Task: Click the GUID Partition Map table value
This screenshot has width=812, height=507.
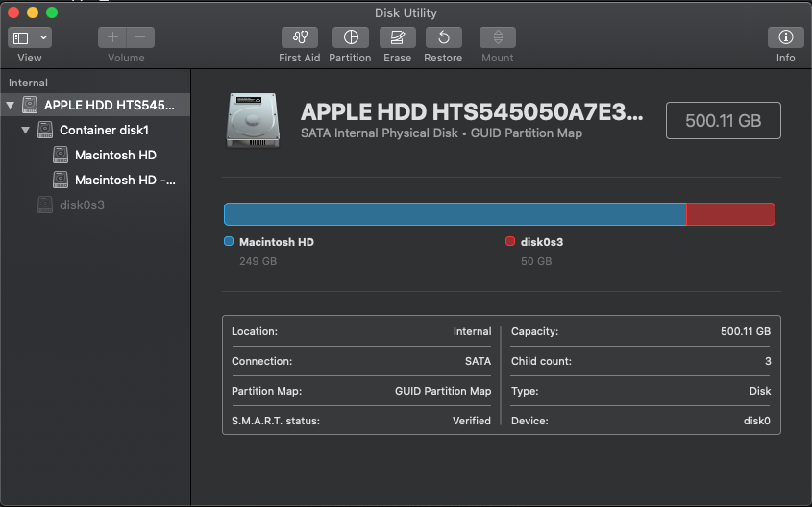Action: tap(443, 391)
